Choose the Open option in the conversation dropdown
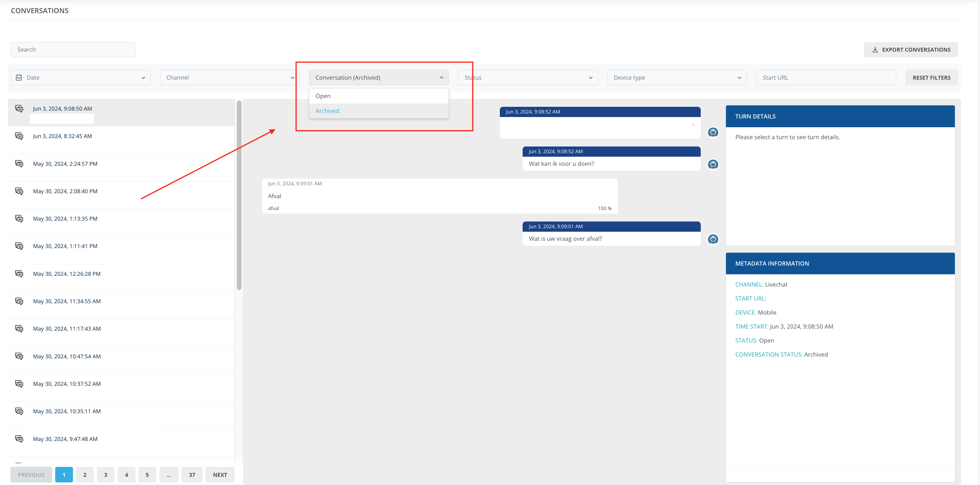980x485 pixels. [379, 96]
